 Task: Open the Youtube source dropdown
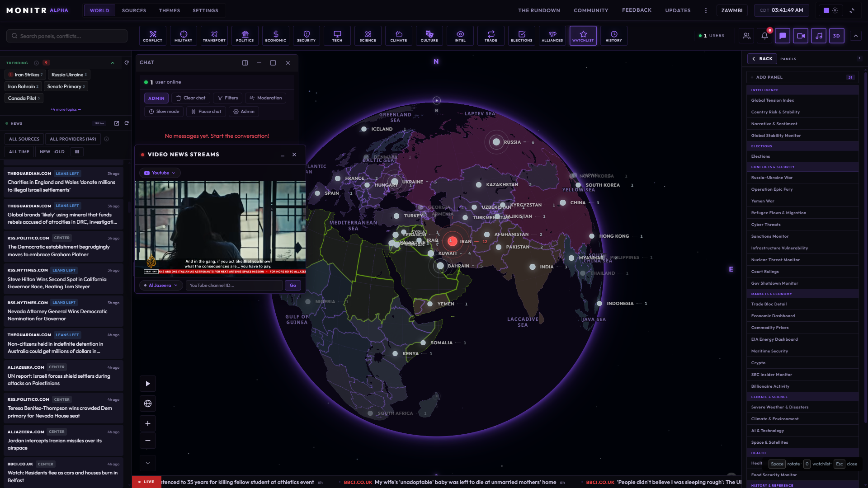(160, 173)
